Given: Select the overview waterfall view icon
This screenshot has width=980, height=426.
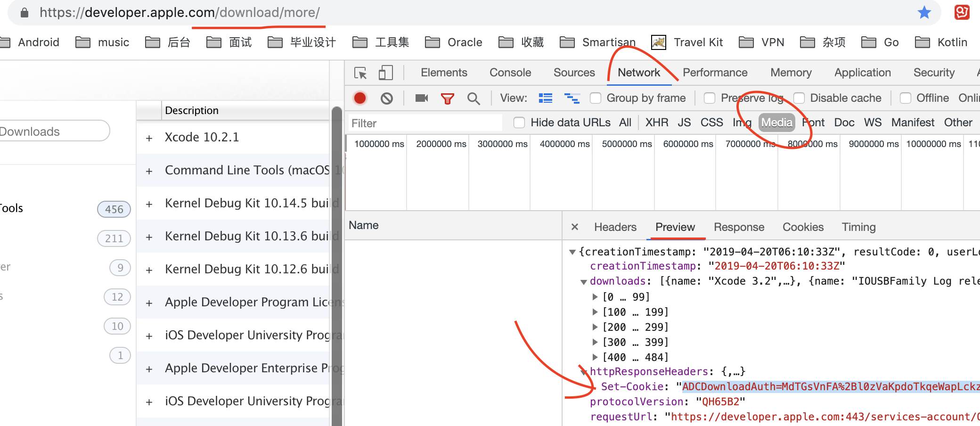Looking at the screenshot, I should 572,98.
